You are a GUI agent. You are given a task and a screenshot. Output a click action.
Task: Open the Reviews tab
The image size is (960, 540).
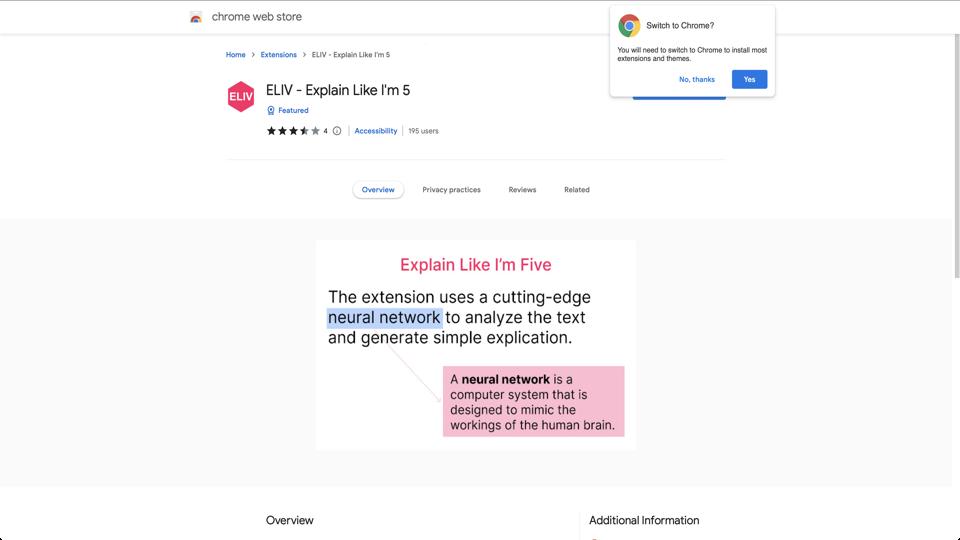[522, 190]
